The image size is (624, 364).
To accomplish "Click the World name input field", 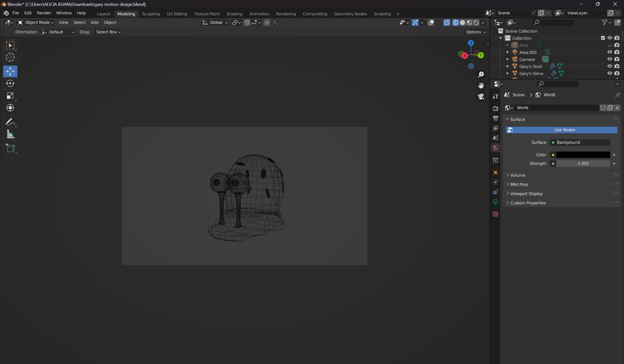I will (x=557, y=108).
